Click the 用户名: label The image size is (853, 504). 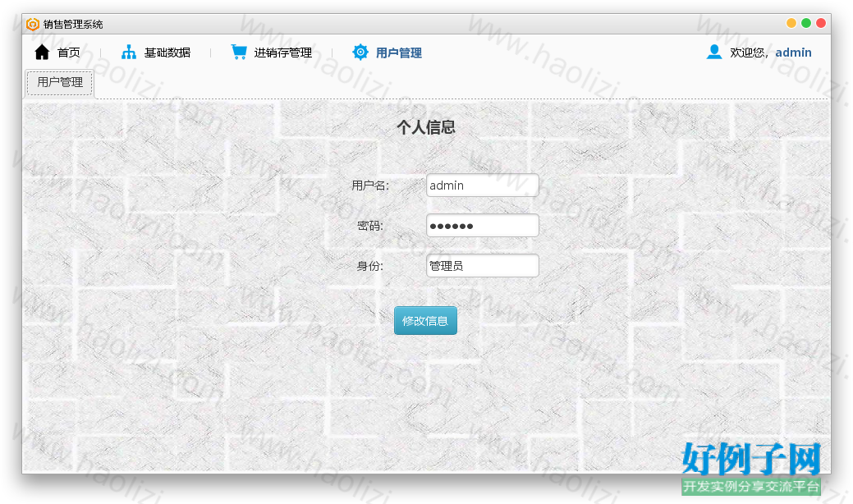pyautogui.click(x=370, y=186)
